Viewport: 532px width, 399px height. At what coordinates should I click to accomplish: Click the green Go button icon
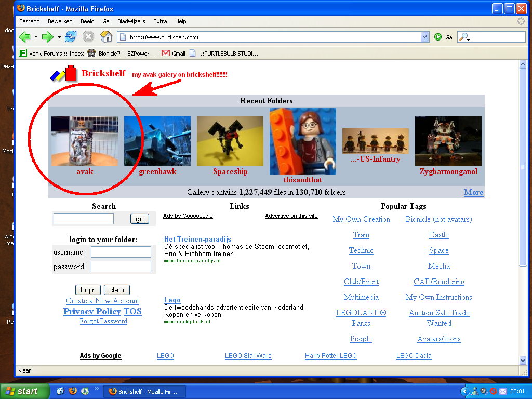(x=438, y=37)
